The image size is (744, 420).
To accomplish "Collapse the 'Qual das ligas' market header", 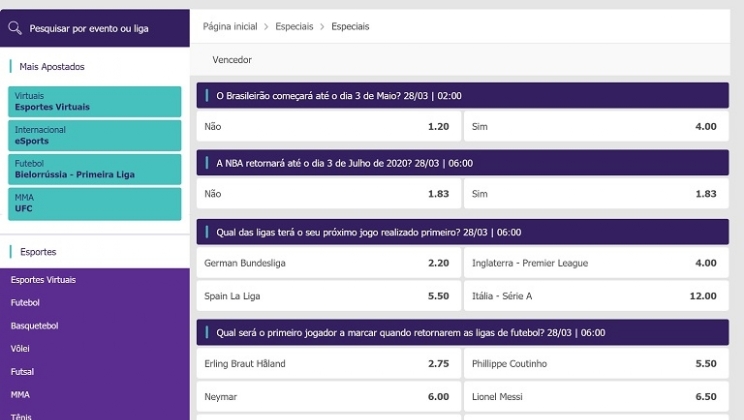I will 462,232.
